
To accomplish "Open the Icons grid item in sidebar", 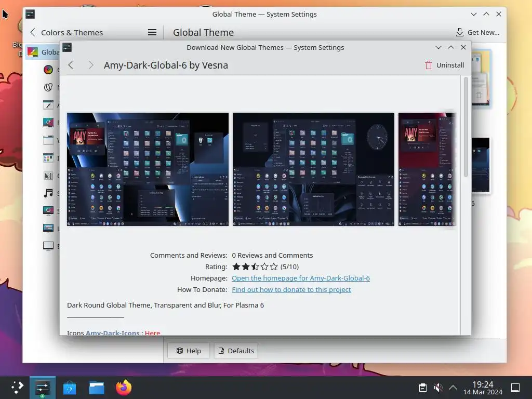I will [48, 158].
